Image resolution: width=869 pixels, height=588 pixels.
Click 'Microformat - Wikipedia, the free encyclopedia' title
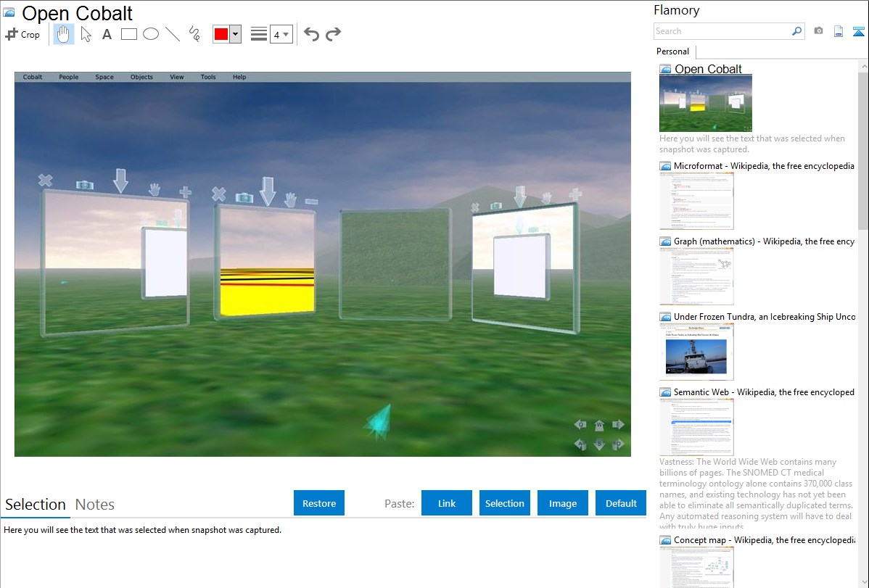tap(764, 166)
